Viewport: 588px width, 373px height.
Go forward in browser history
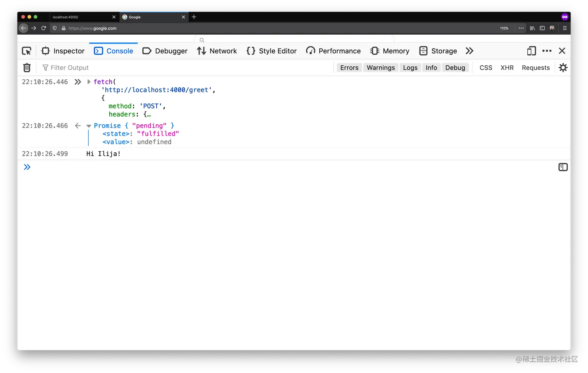pyautogui.click(x=33, y=28)
